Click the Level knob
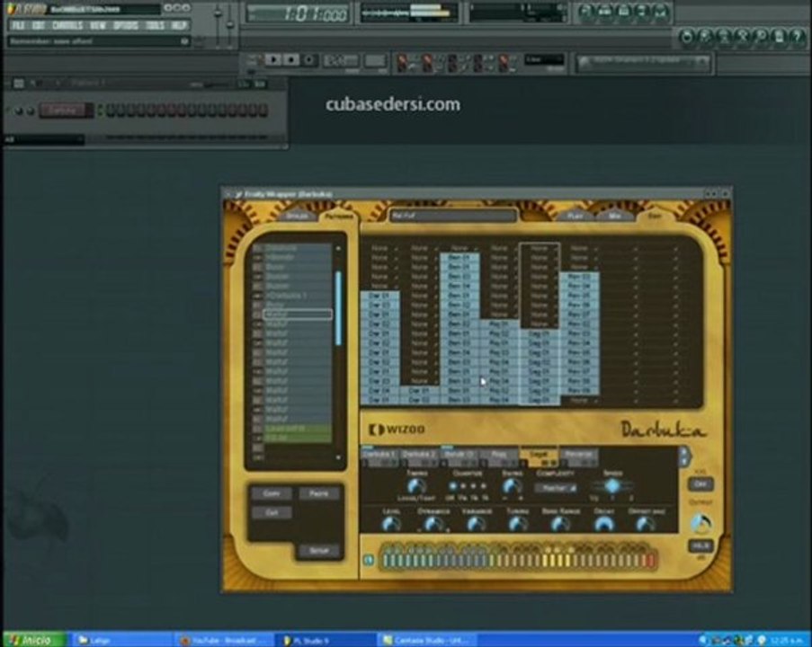Viewport: 812px width, 647px height. (390, 524)
